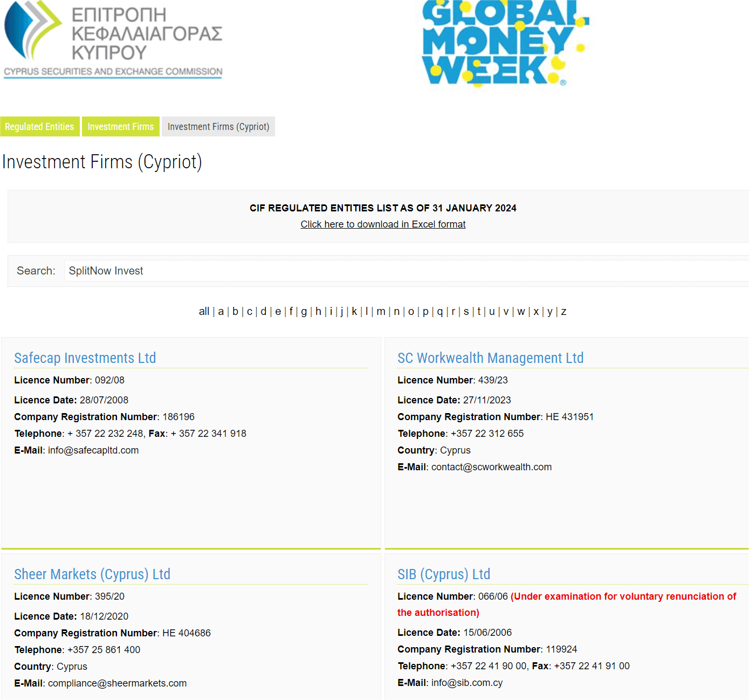Select licence number 439/23

(493, 380)
